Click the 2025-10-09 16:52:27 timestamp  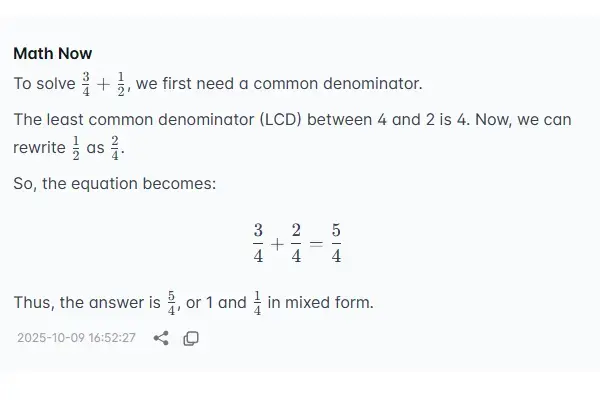click(x=76, y=338)
